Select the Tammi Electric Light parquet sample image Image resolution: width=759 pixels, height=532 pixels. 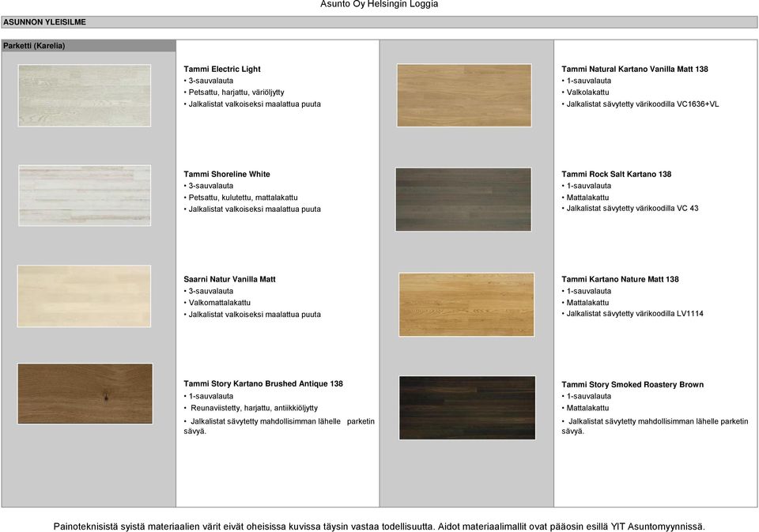[85, 96]
